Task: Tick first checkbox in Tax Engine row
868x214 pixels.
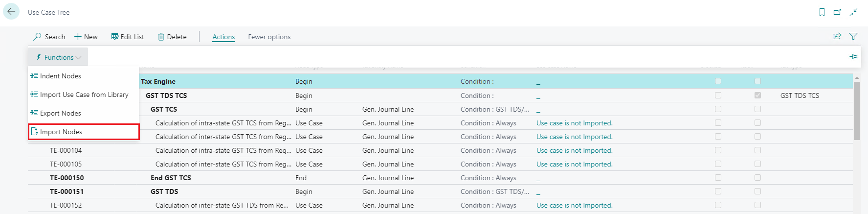Action: (718, 81)
